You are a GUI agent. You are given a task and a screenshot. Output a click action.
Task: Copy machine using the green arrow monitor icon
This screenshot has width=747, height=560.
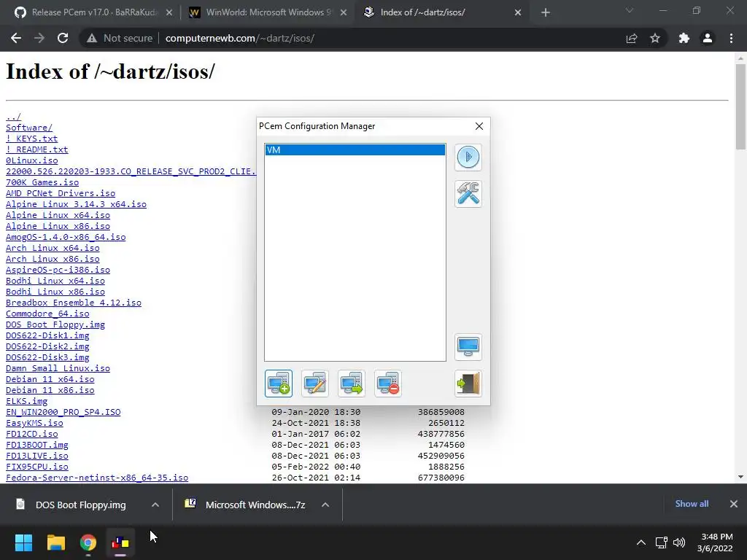[x=351, y=384]
